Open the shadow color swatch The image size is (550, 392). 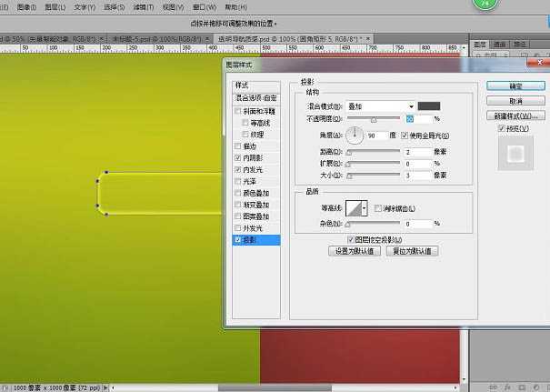[428, 106]
